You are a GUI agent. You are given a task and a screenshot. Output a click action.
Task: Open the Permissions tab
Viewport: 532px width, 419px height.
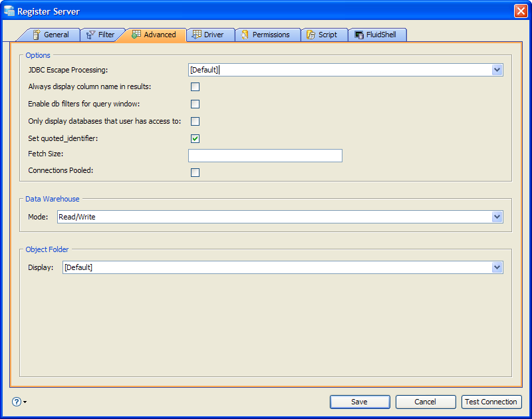(268, 35)
